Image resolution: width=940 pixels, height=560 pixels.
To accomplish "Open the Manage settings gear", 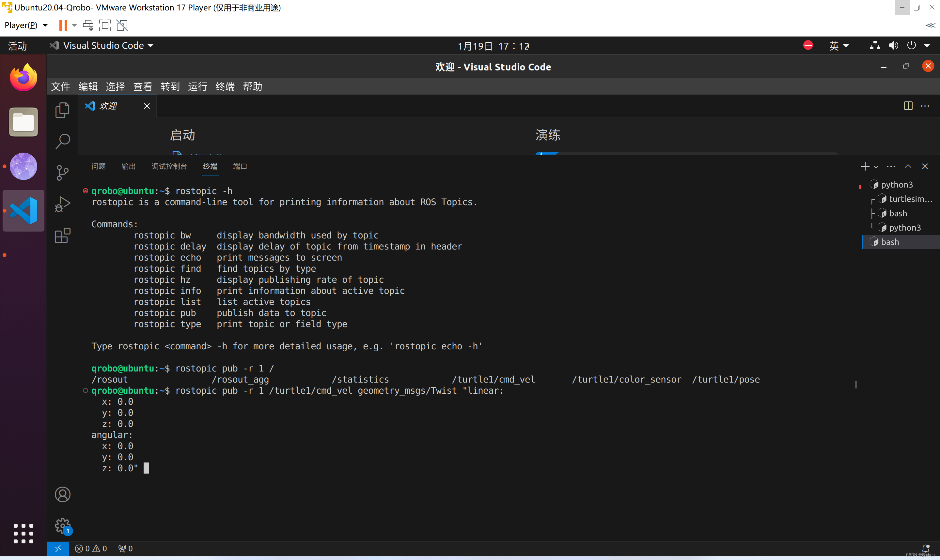I will click(x=62, y=526).
